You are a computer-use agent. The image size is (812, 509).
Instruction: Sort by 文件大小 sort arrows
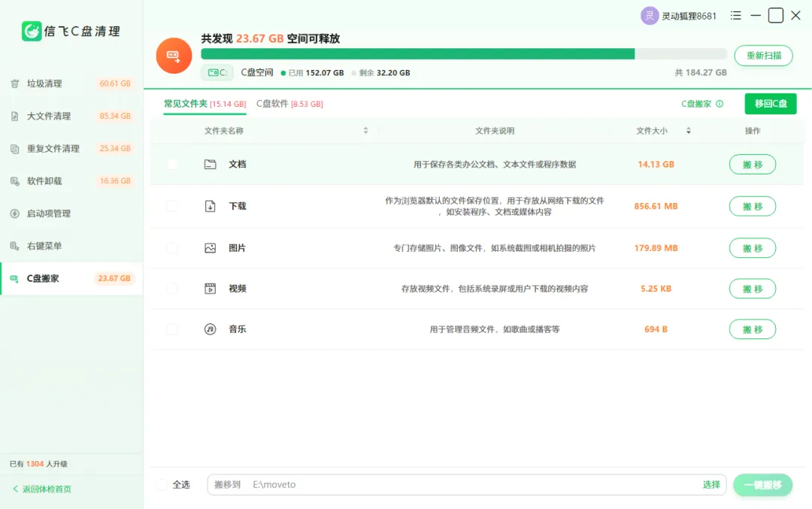(x=688, y=131)
